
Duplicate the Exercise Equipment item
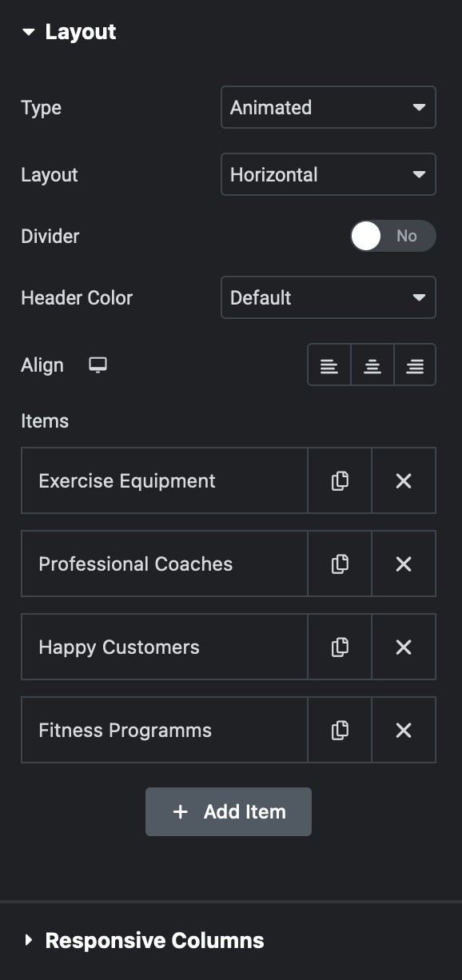pos(340,480)
